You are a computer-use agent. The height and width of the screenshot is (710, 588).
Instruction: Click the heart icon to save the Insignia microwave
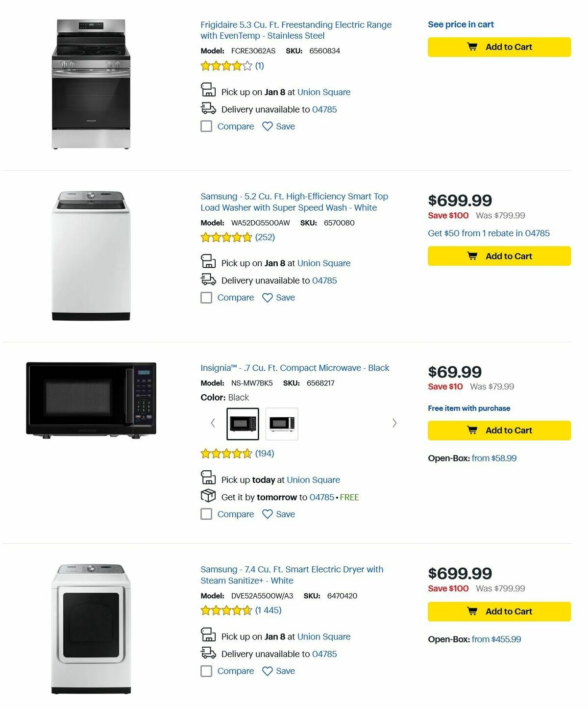(x=267, y=514)
